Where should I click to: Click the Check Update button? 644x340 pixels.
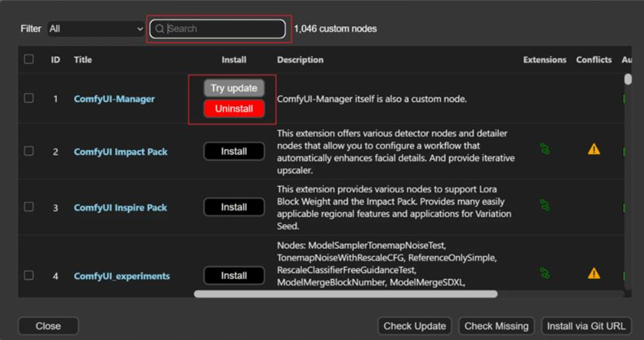(414, 326)
